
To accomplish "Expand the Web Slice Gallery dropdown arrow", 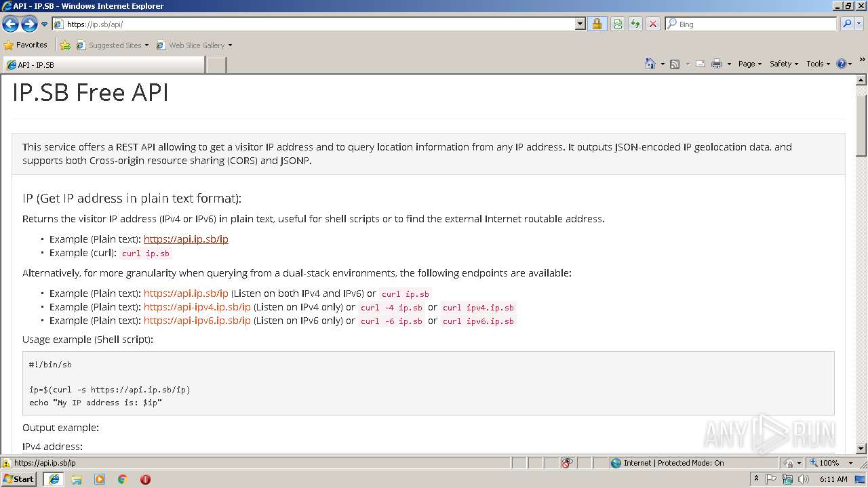I will 230,45.
